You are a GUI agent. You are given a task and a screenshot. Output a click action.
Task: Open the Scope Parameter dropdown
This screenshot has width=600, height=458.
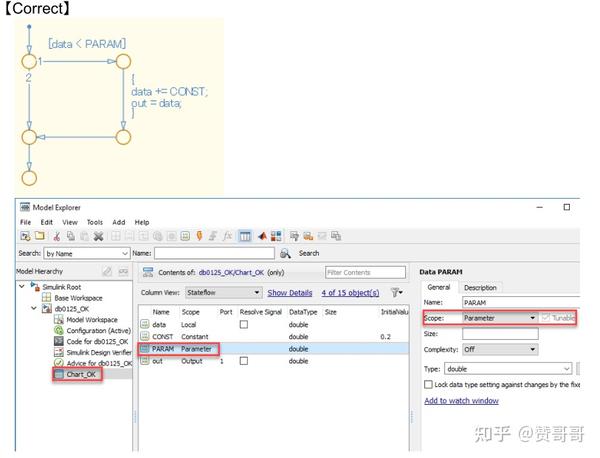coord(499,318)
